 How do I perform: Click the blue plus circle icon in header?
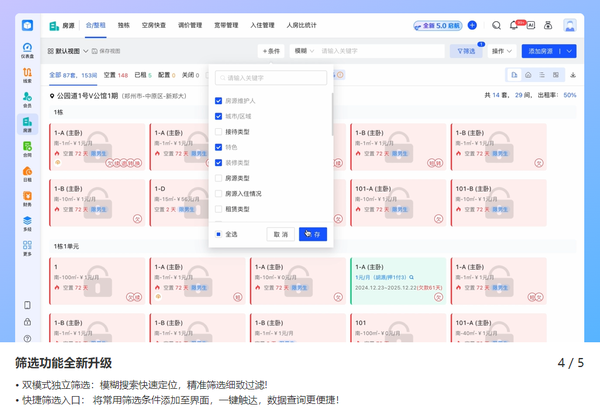coord(472,25)
